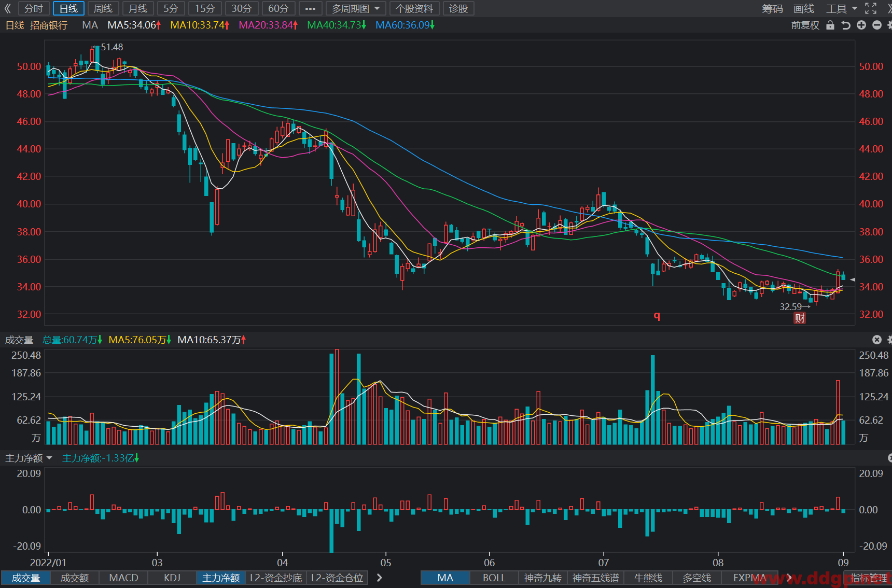Close the 主力净额 sub-panel
892x588 pixels.
(x=890, y=458)
